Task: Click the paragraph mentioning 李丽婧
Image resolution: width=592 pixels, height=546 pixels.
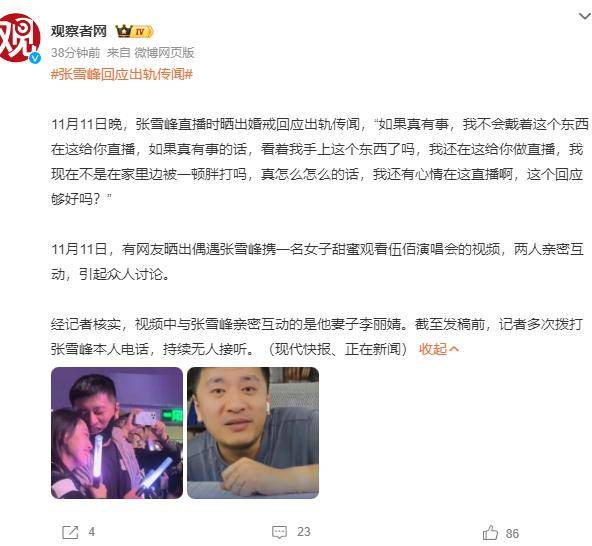Action: pyautogui.click(x=317, y=337)
